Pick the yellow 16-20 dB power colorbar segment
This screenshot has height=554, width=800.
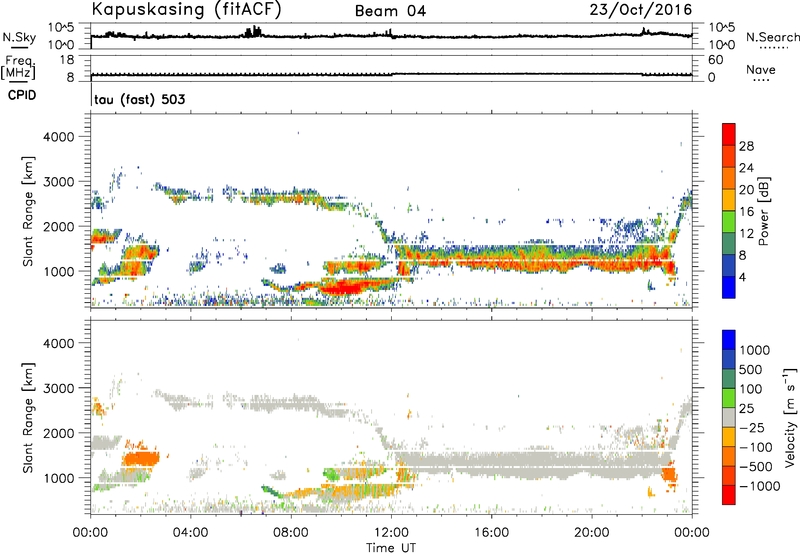point(729,200)
